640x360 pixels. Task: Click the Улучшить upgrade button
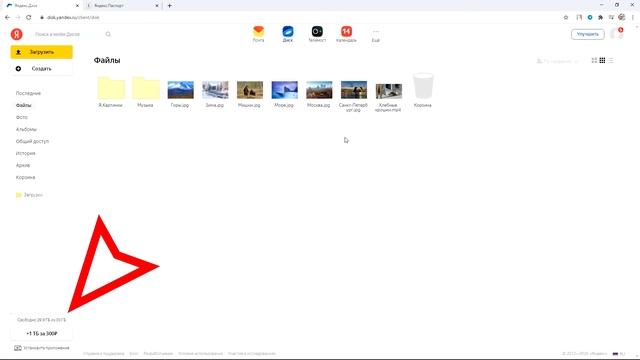point(587,34)
